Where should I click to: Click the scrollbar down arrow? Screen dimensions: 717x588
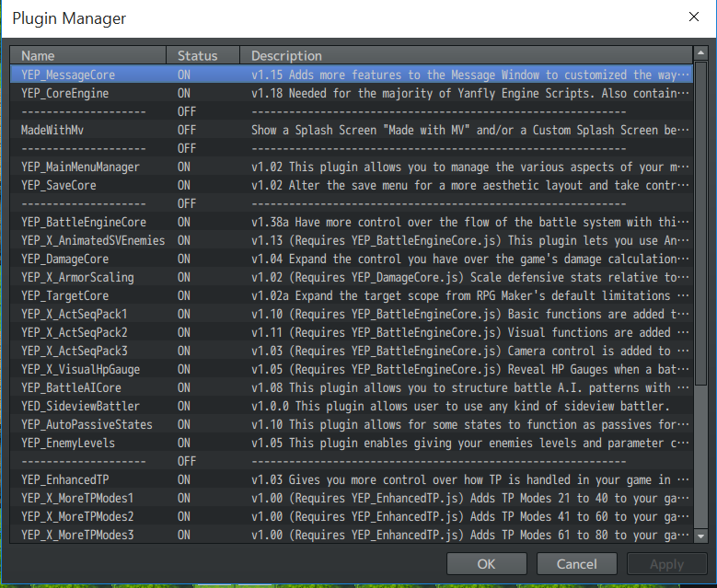700,536
